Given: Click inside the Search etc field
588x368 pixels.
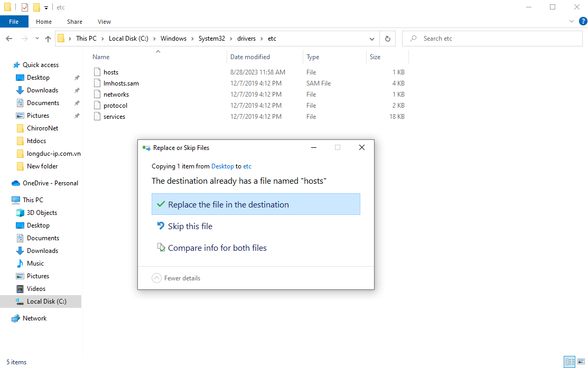Looking at the screenshot, I should tap(497, 39).
